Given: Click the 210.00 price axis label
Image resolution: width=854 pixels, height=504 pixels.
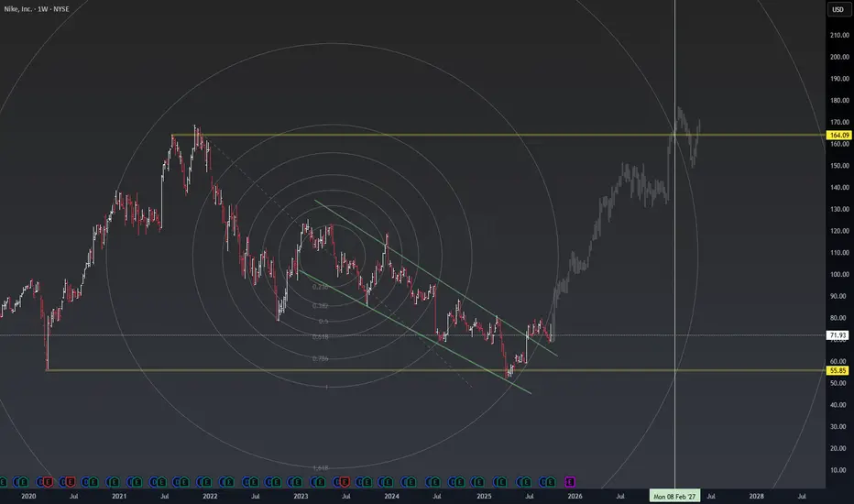Looking at the screenshot, I should click(x=839, y=35).
